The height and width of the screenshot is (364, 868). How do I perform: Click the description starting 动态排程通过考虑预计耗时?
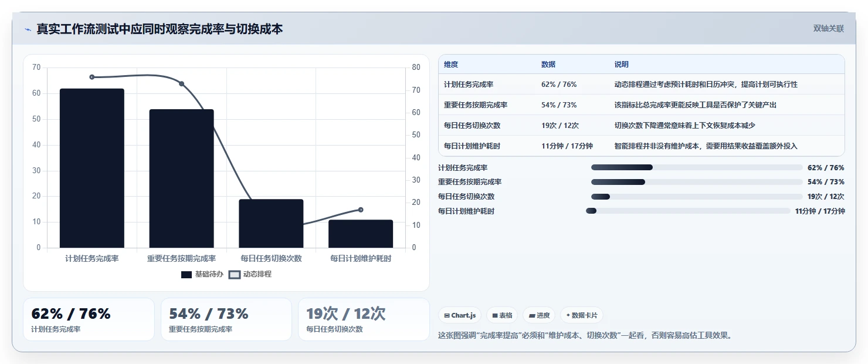706,85
